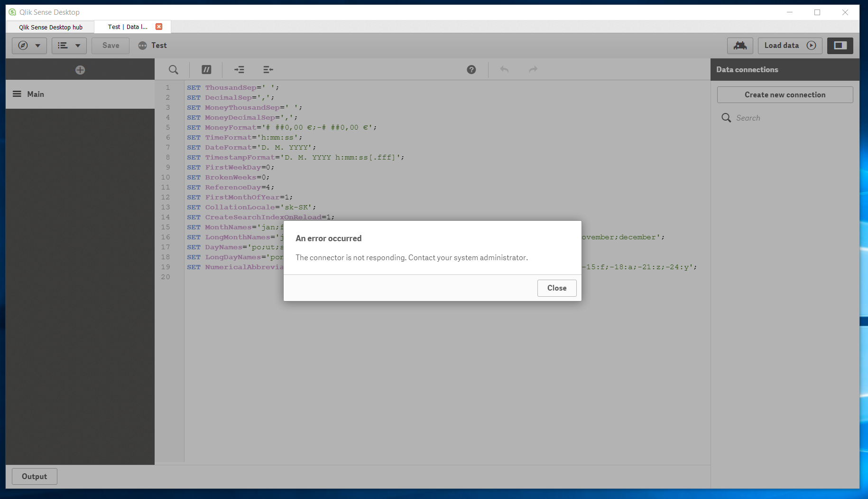Toggle comment on selected lines

(206, 70)
